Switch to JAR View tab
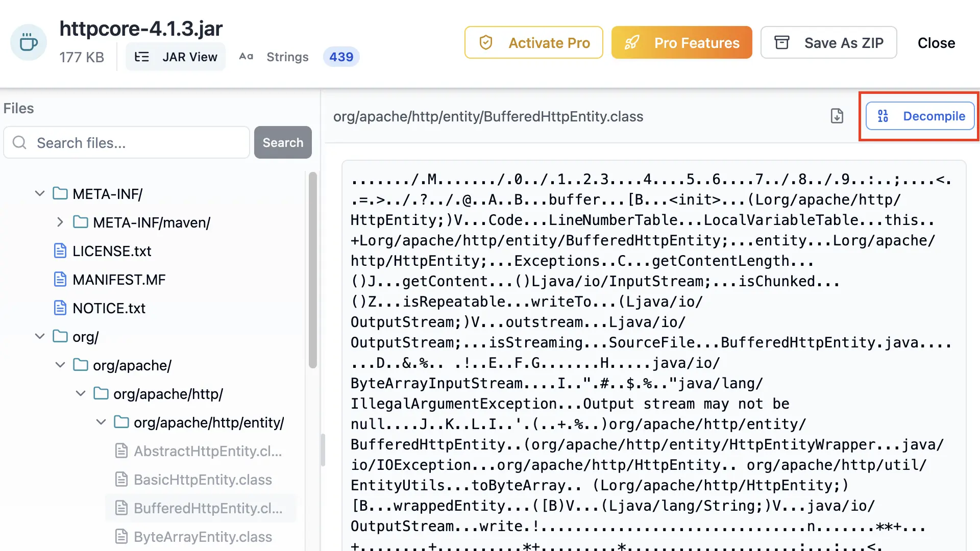980x551 pixels. pyautogui.click(x=176, y=57)
